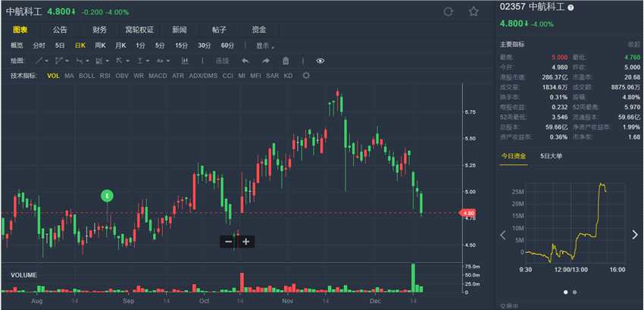Viewport: 644px width, 310px height.
Task: Redo the last drawing action
Action: (x=266, y=61)
